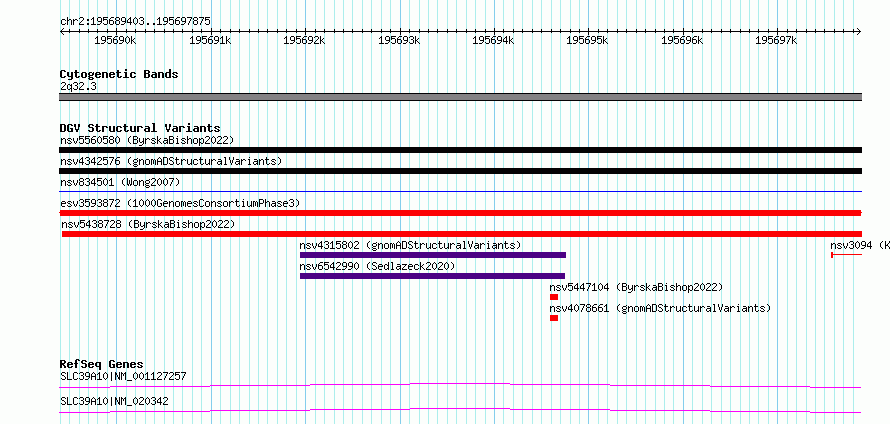Viewport: 890px width, 424px height.
Task: Open nsv4315802 (gnomADStructuralVariants) label
Action: [410, 245]
